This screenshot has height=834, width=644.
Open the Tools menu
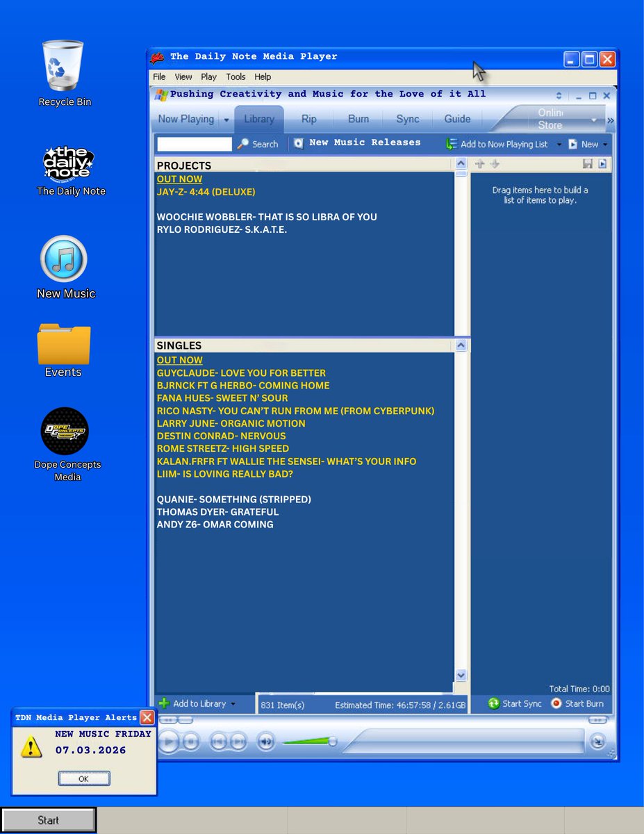pos(236,77)
